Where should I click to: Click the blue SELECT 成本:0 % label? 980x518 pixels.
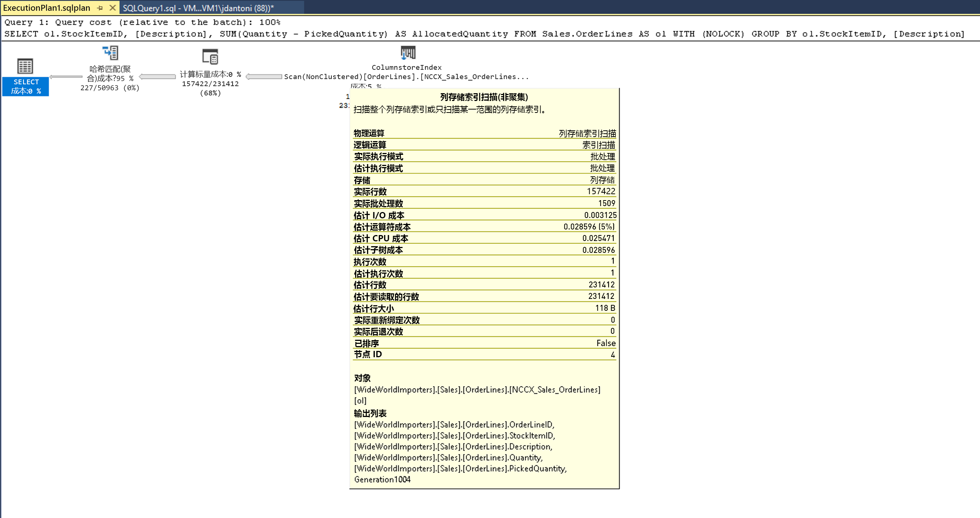pyautogui.click(x=26, y=87)
